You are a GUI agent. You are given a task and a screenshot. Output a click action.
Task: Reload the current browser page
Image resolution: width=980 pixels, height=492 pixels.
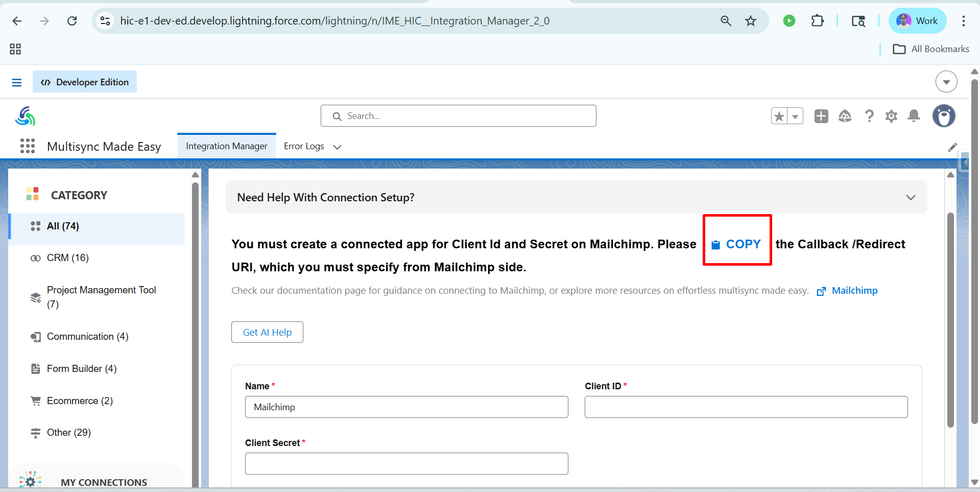click(x=72, y=21)
